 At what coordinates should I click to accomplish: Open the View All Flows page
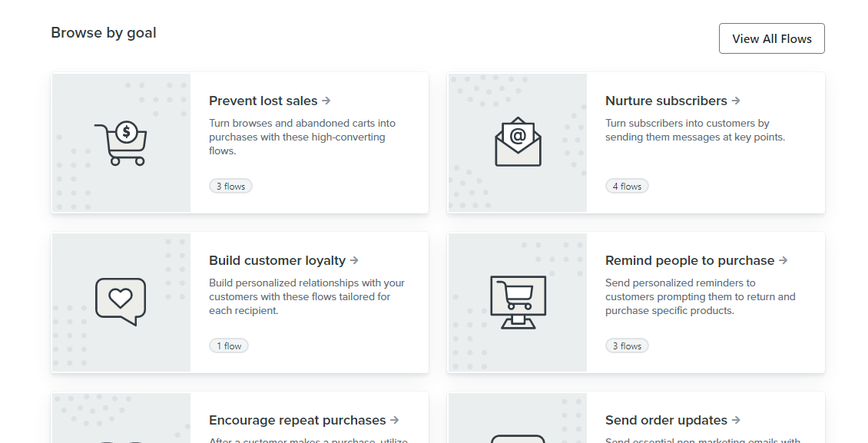point(771,38)
